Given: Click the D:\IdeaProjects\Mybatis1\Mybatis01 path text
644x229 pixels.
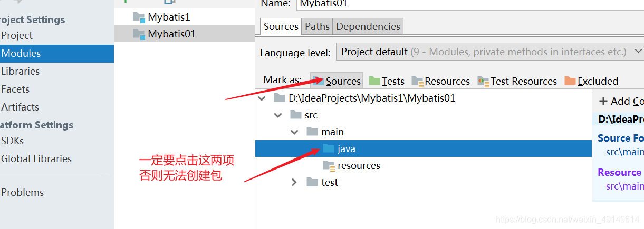Looking at the screenshot, I should pos(372,98).
